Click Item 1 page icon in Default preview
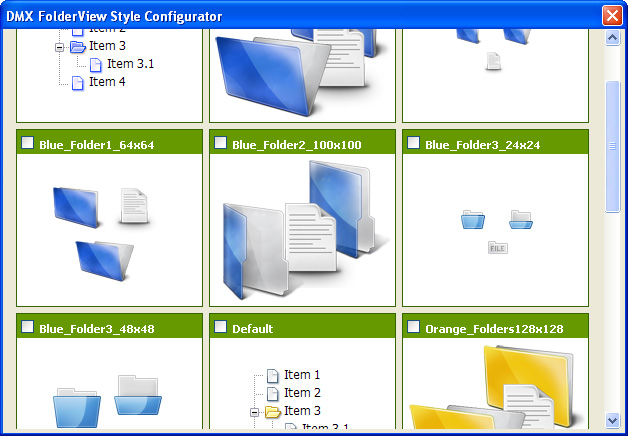This screenshot has height=436, width=628. click(x=272, y=376)
